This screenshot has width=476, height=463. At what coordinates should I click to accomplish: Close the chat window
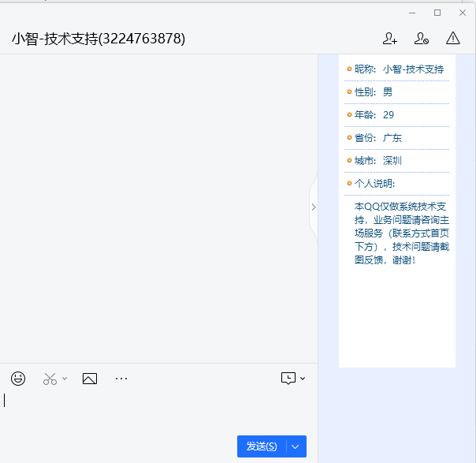[463, 13]
